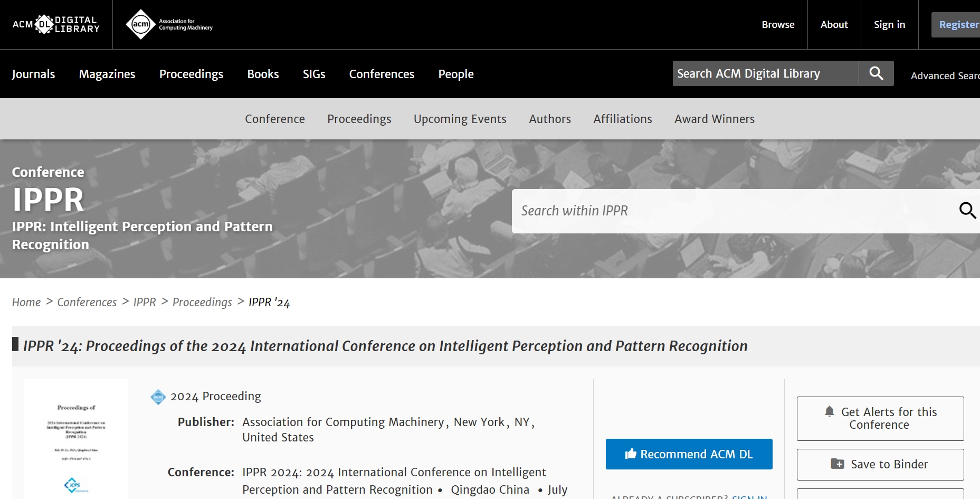Viewport: 980px width, 499px height.
Task: Open the Advanced Search link
Action: coord(945,76)
